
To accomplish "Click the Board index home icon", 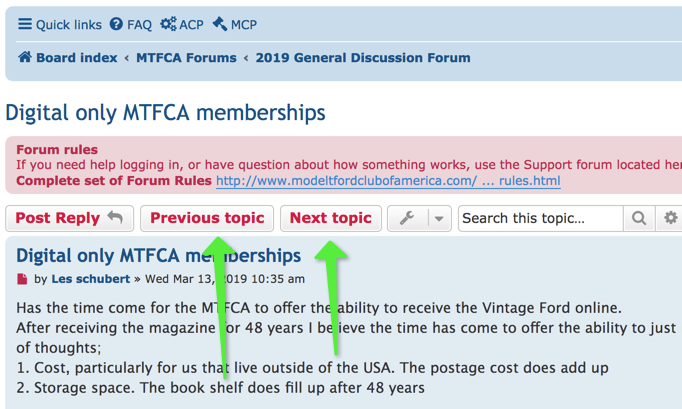I will pyautogui.click(x=25, y=58).
